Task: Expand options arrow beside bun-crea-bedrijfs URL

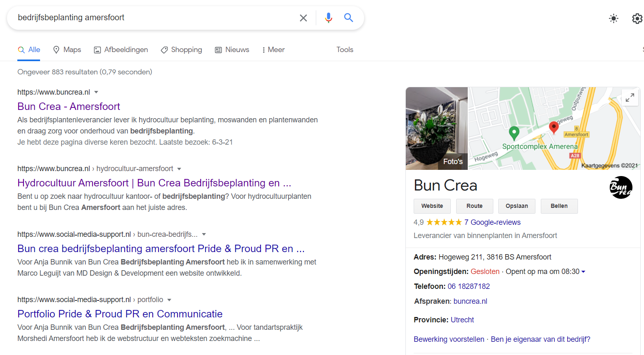Action: click(x=204, y=234)
